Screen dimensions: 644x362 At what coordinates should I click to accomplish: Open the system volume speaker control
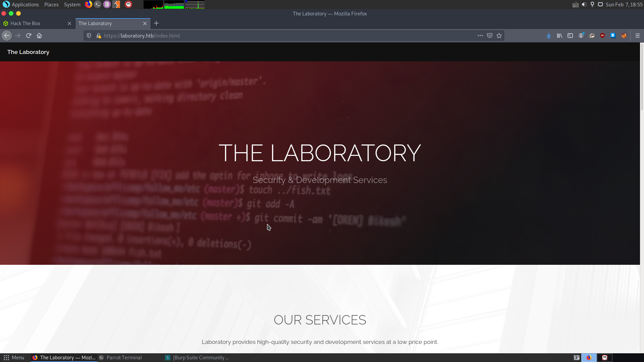point(584,5)
